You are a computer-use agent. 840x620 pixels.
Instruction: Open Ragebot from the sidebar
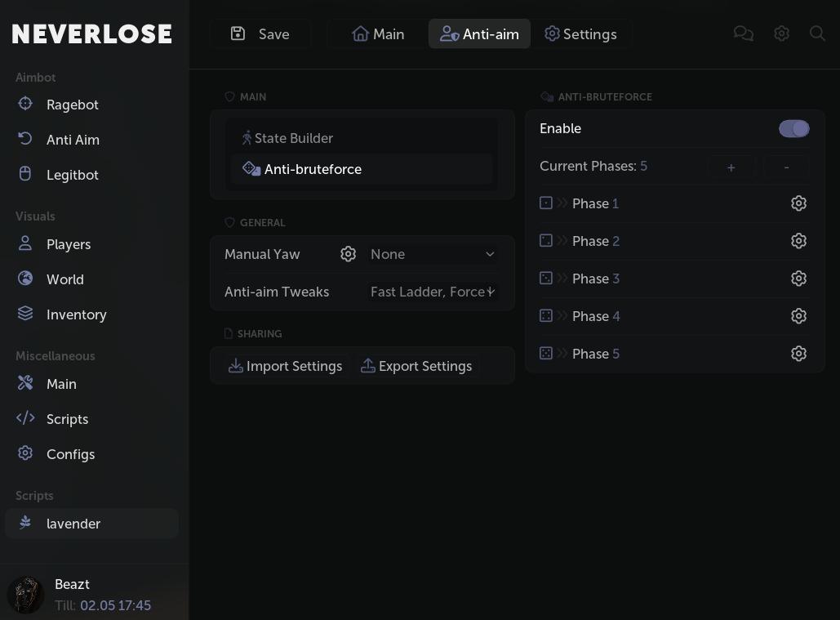pos(72,105)
